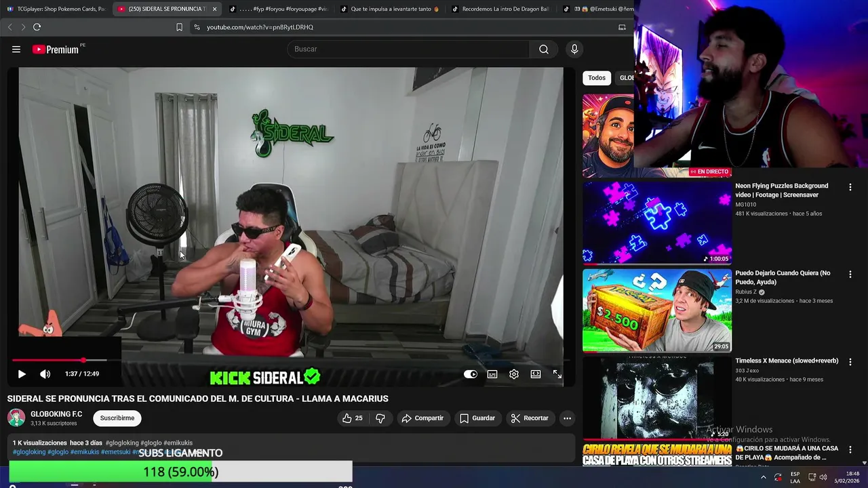The width and height of the screenshot is (868, 488).
Task: Subscribe with Suscribirme button
Action: pos(117,418)
